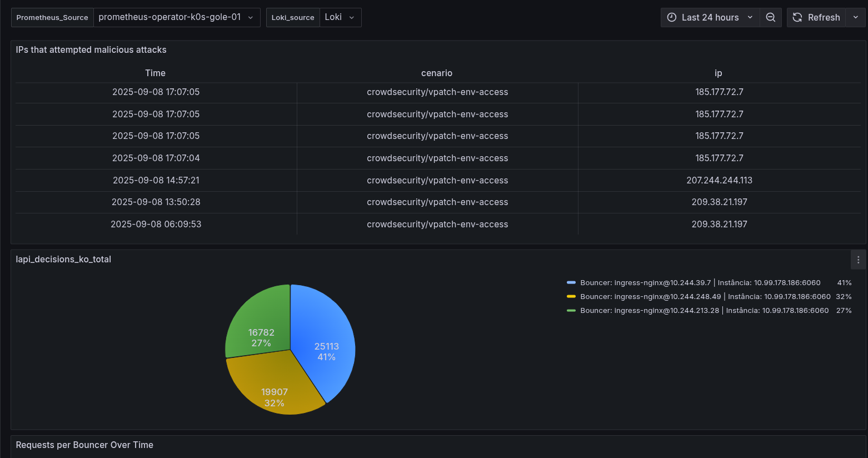Open the Loki_source dropdown

coord(340,17)
